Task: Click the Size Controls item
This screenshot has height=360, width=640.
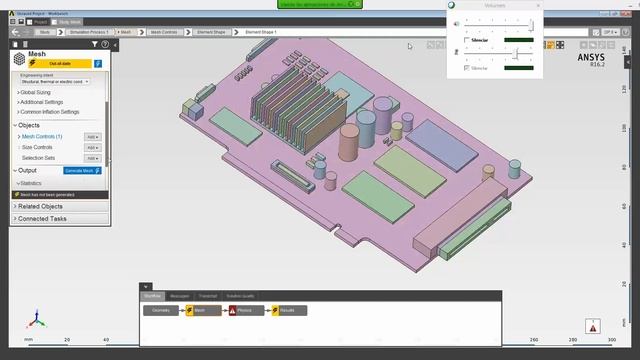Action: (x=37, y=147)
